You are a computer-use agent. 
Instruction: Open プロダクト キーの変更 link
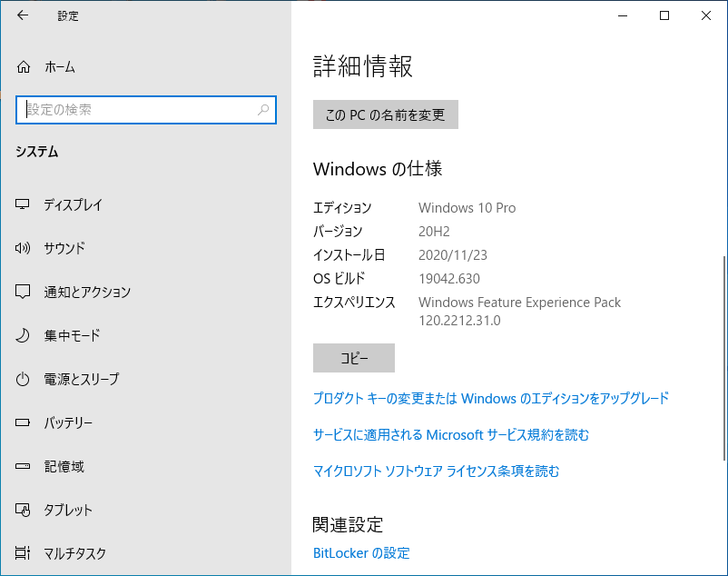coord(491,398)
